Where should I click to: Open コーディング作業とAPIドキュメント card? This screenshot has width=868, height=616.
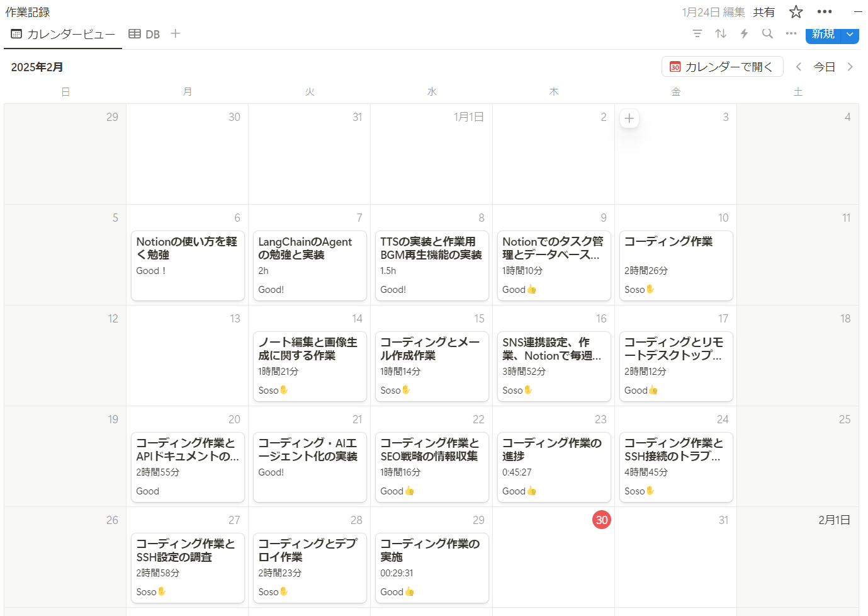coord(188,467)
